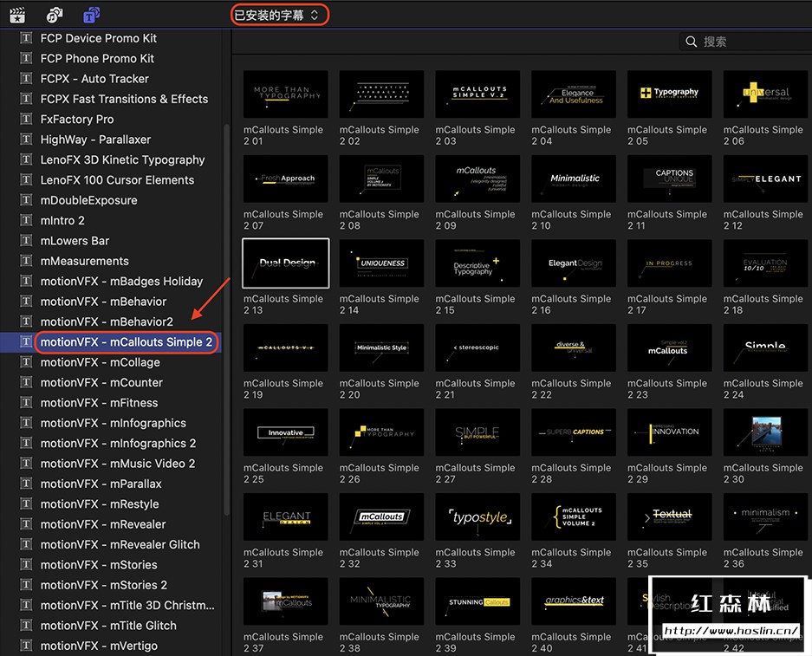This screenshot has height=656, width=812.
Task: Select mCallouts Simple 2 14 Uniqueness thumbnail
Action: tap(381, 263)
